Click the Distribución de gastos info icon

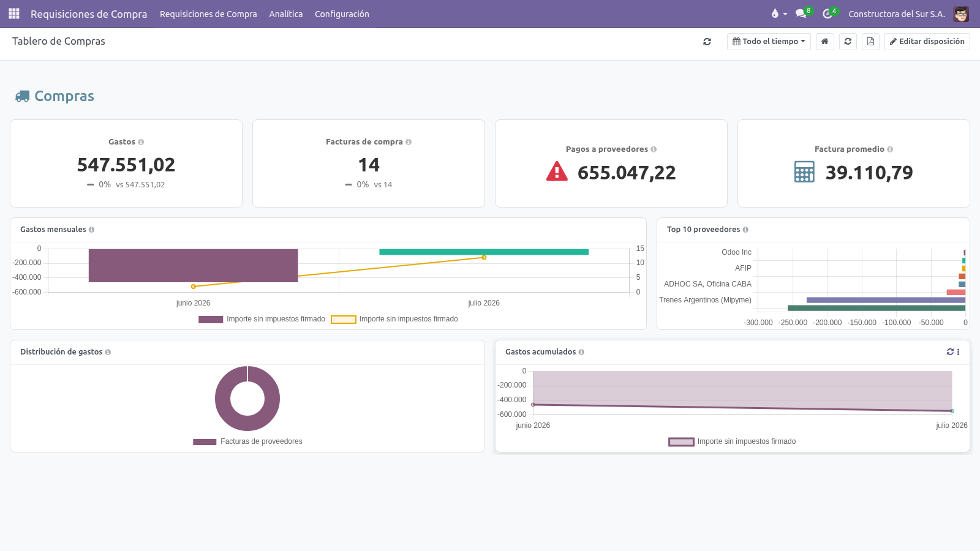[108, 352]
